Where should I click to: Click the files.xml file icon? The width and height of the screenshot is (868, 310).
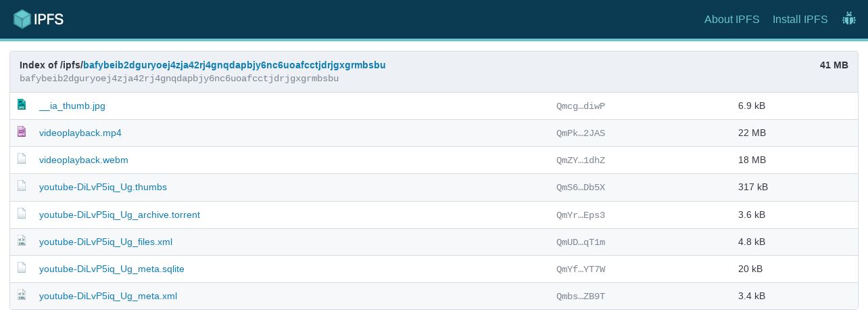[x=22, y=240]
